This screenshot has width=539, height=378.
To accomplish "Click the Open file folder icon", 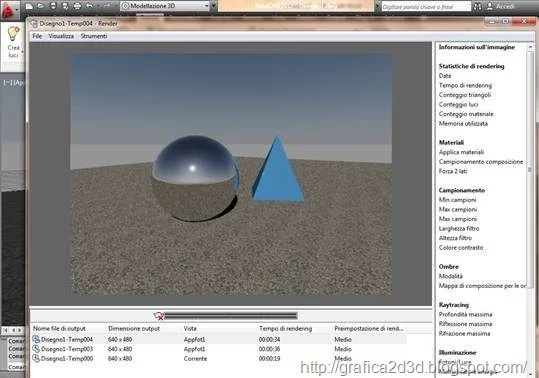I will click(41, 6).
